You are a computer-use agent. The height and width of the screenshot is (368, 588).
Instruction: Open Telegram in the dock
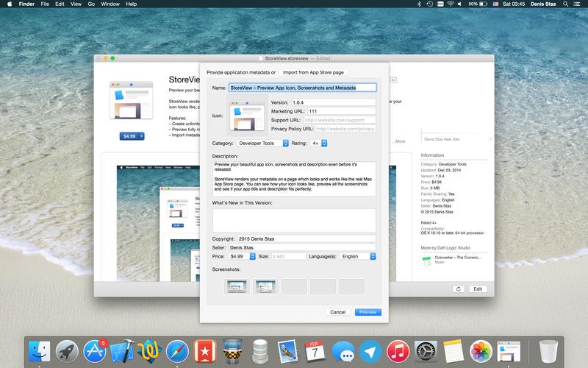tap(370, 350)
